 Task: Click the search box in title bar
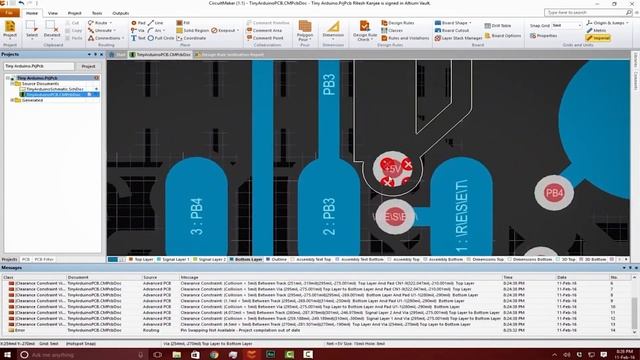tap(588, 13)
